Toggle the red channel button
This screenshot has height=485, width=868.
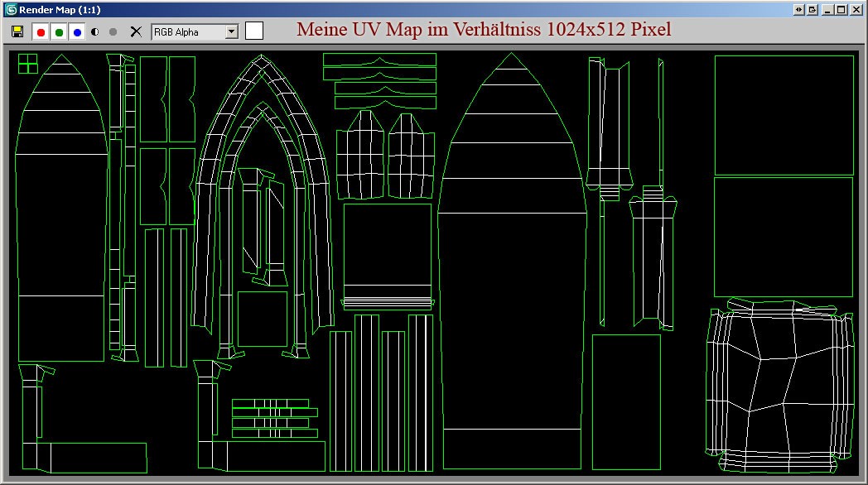pos(41,32)
